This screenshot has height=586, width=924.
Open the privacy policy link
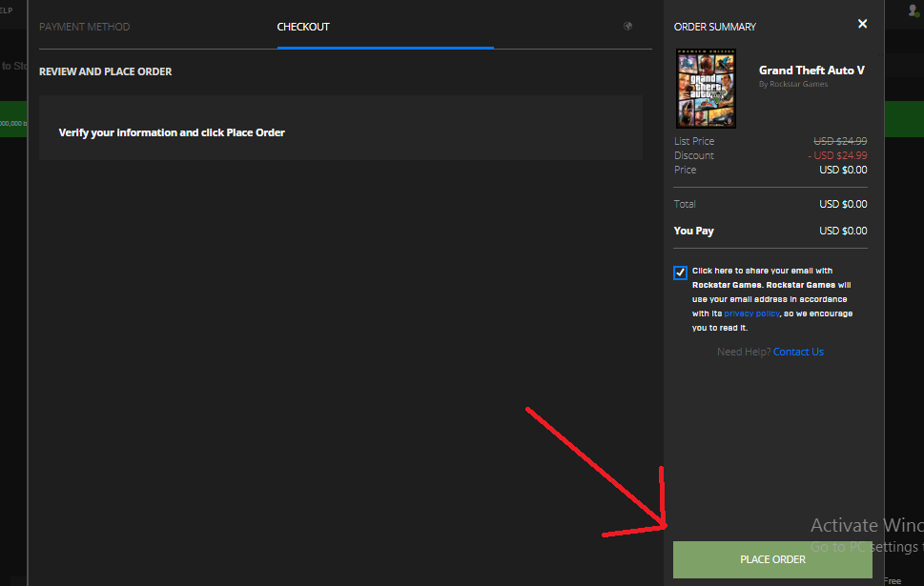point(751,313)
